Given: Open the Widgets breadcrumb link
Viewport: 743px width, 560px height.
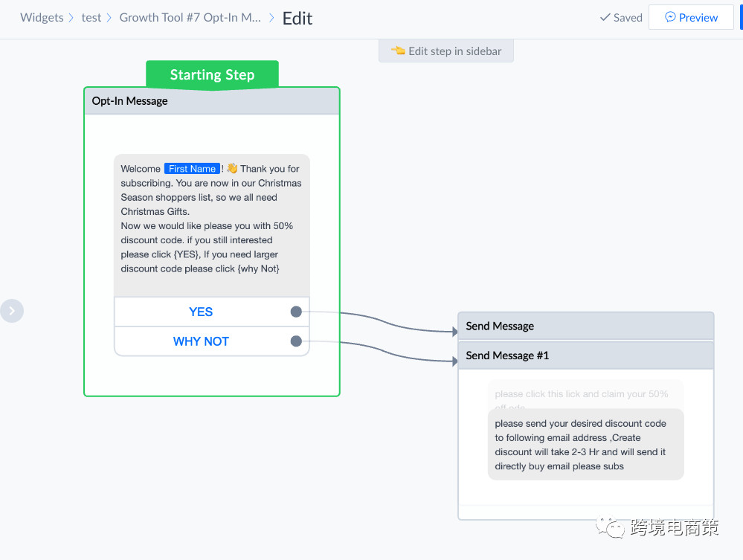Looking at the screenshot, I should [42, 18].
